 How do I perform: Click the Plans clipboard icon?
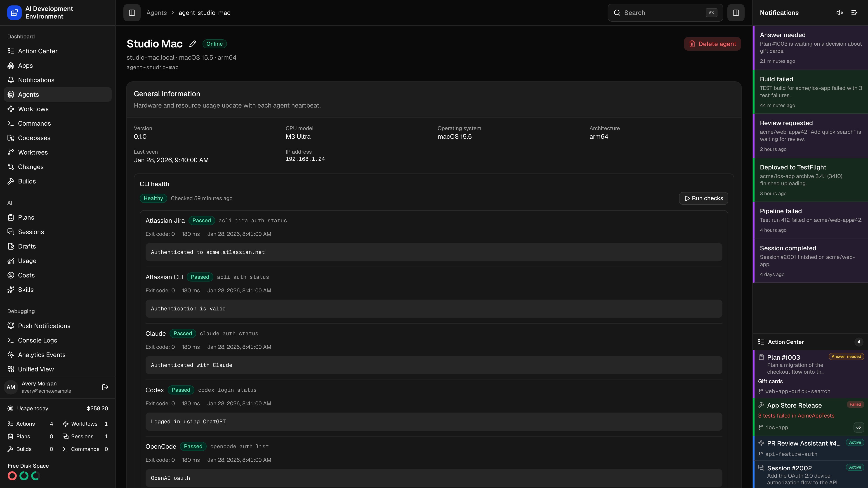pyautogui.click(x=11, y=218)
